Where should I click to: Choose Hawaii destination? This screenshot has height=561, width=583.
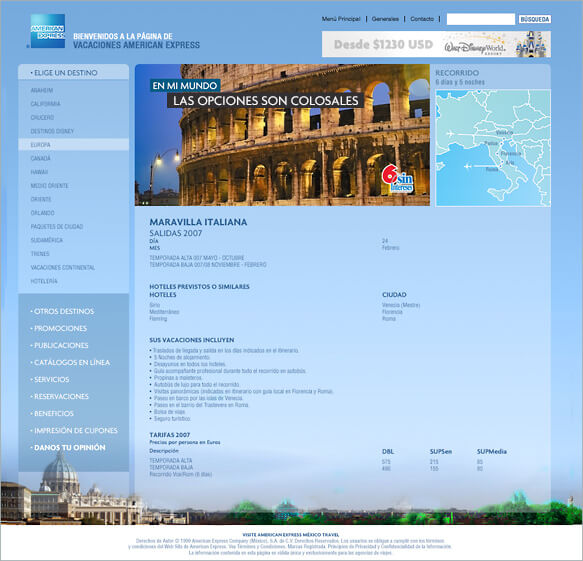click(39, 172)
